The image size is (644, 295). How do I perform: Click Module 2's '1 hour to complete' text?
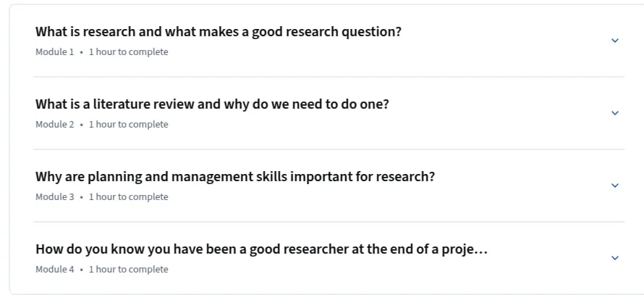coord(129,124)
